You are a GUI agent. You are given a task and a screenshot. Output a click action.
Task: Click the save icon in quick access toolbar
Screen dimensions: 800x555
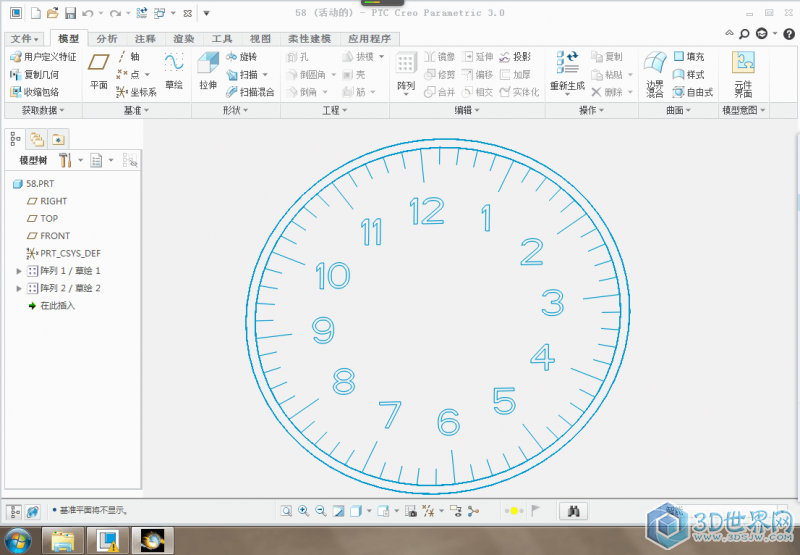pos(70,13)
